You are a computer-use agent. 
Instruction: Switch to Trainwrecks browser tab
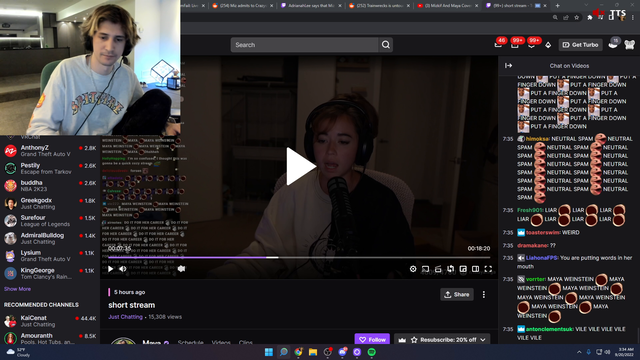(x=380, y=6)
